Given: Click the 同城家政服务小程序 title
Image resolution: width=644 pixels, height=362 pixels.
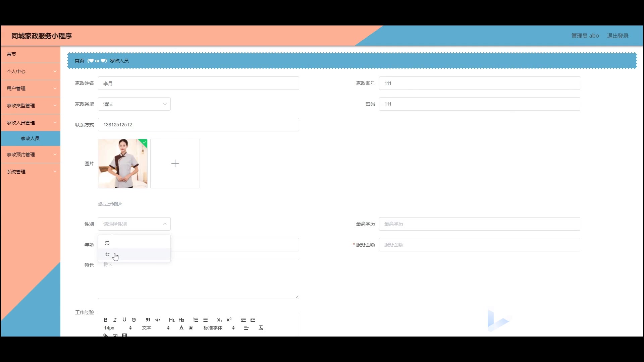Looking at the screenshot, I should point(42,36).
